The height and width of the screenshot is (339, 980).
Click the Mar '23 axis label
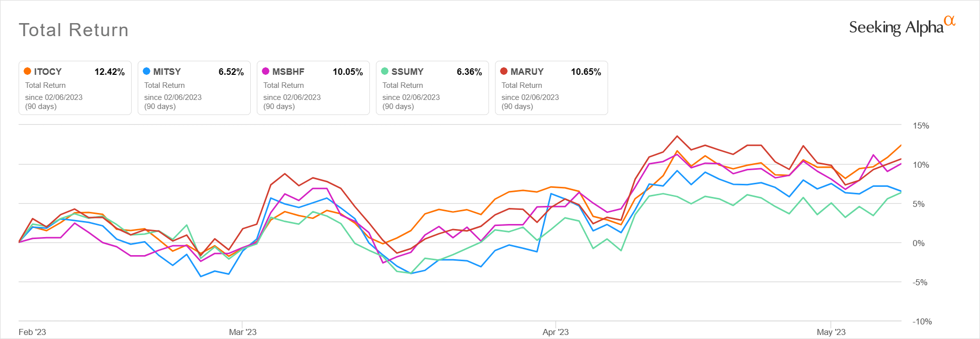click(x=243, y=332)
